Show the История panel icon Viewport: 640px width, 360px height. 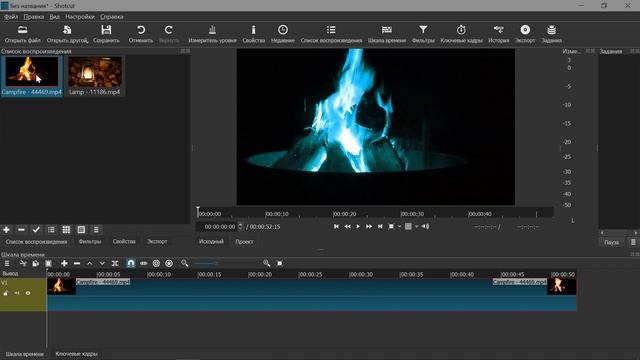pos(499,34)
